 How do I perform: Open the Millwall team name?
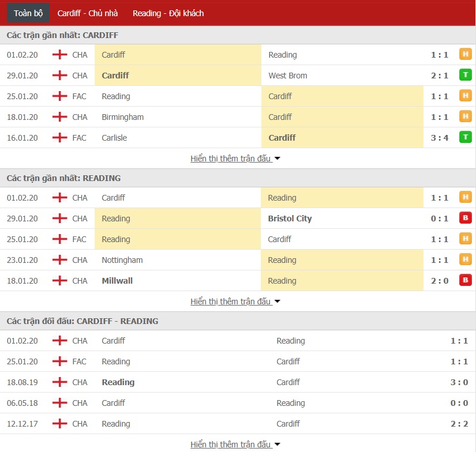117,281
